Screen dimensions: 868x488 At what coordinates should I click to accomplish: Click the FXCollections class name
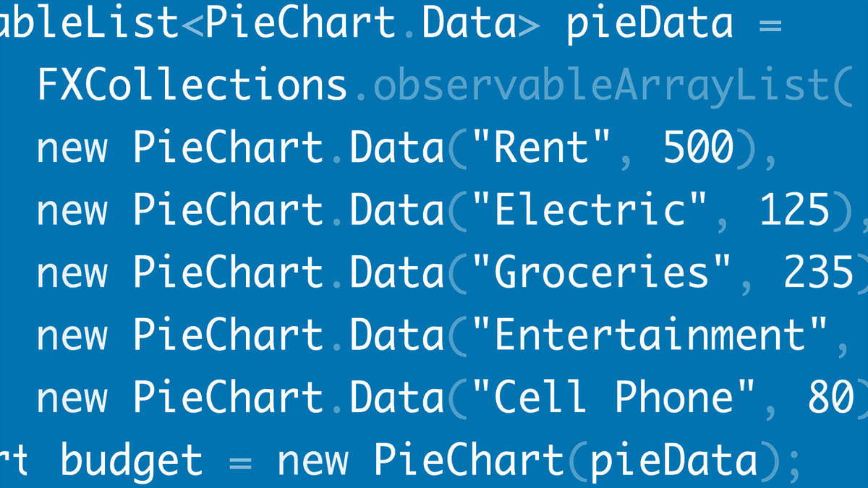coord(192,85)
